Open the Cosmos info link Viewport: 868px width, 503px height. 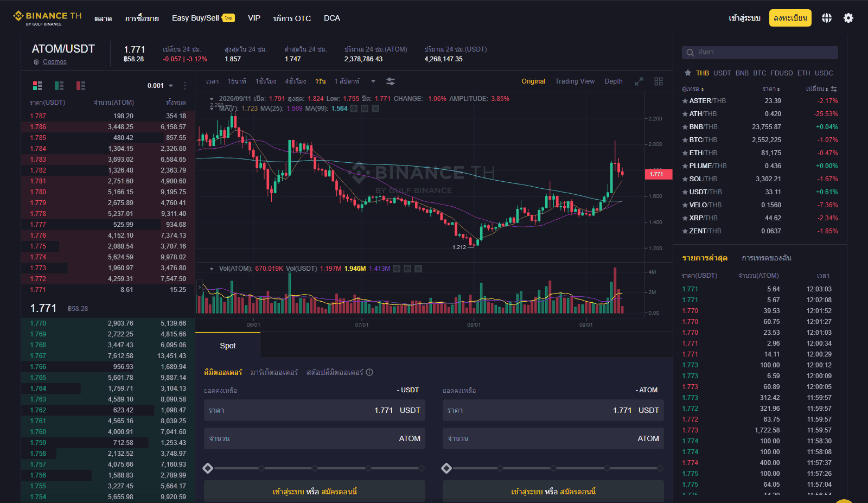[55, 62]
